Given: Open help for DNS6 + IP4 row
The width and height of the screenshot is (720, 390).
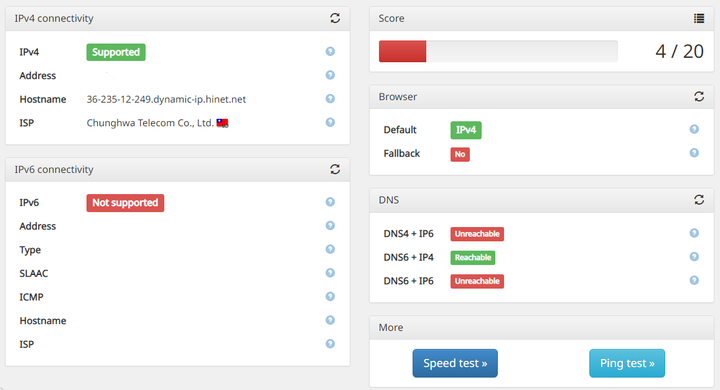Looking at the screenshot, I should coord(694,256).
